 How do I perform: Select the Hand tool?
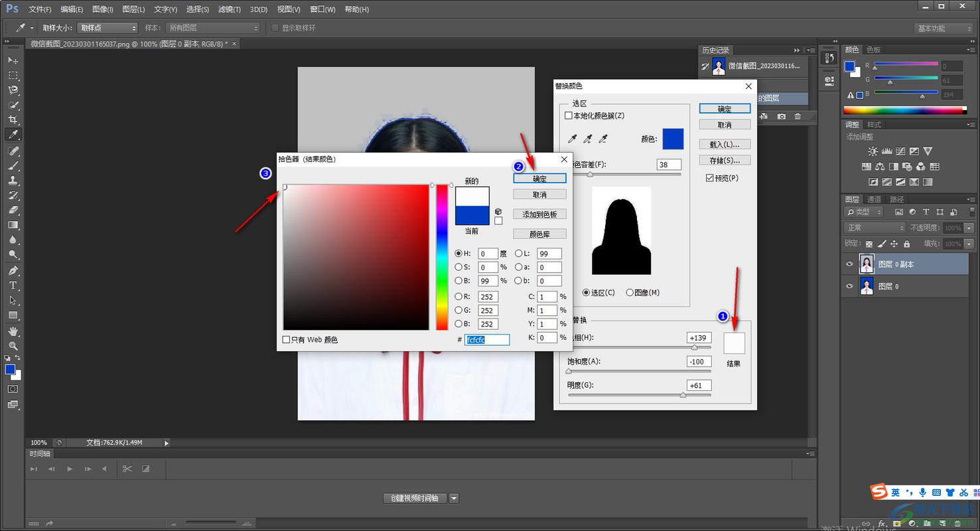tap(13, 331)
